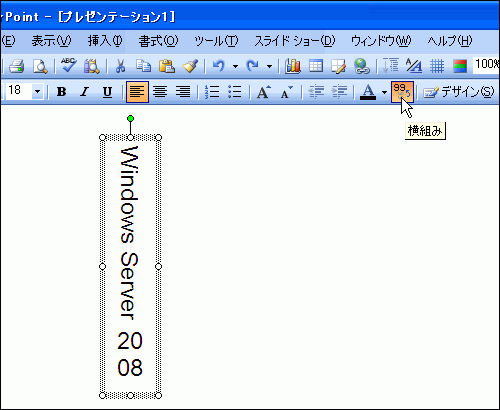Open the ツール(T) menu
The width and height of the screenshot is (500, 410).
pos(216,41)
